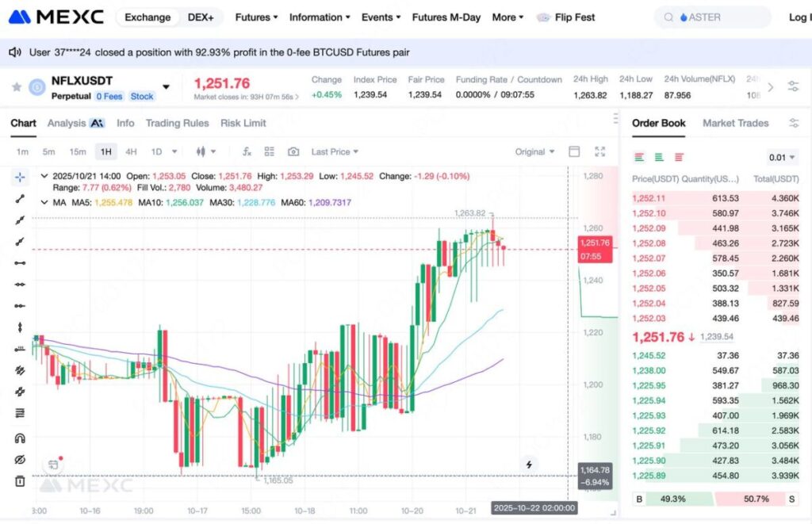Open the indicators fx function icon
Screen dimensions: 812x524
pos(247,151)
